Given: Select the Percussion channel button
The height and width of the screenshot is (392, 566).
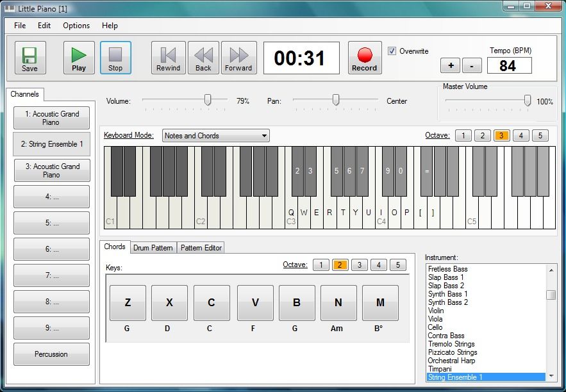Looking at the screenshot, I should click(51, 354).
